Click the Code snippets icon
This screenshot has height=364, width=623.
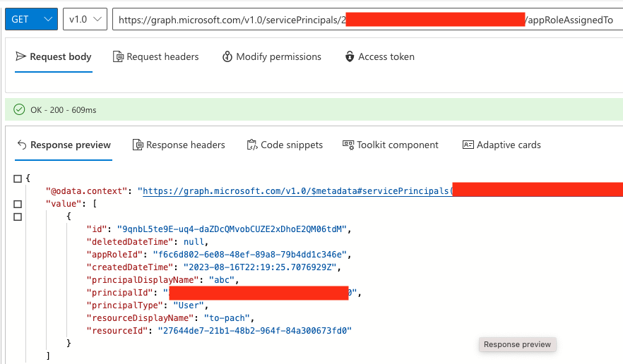pyautogui.click(x=252, y=145)
